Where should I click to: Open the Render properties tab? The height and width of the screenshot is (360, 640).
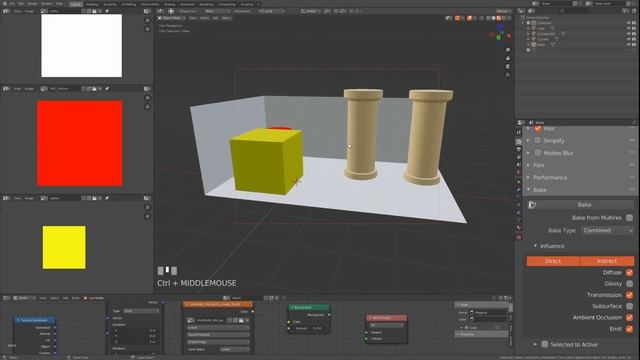(x=519, y=141)
